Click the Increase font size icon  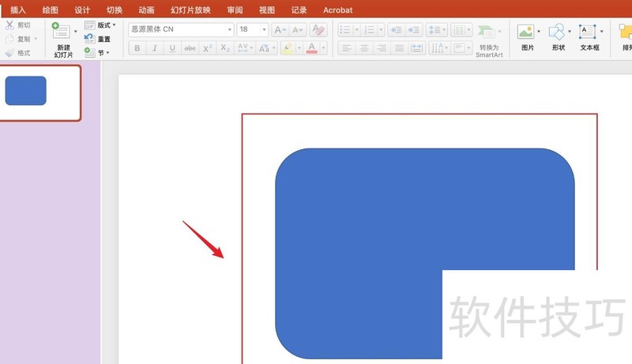(x=280, y=30)
